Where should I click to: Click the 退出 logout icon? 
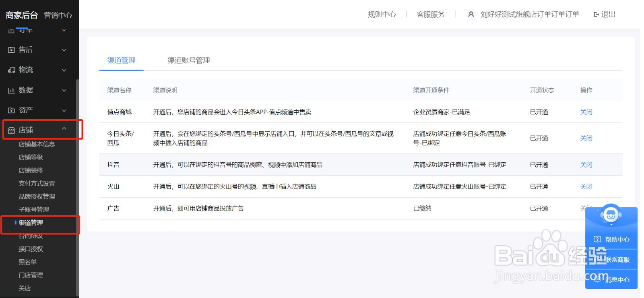pos(597,14)
